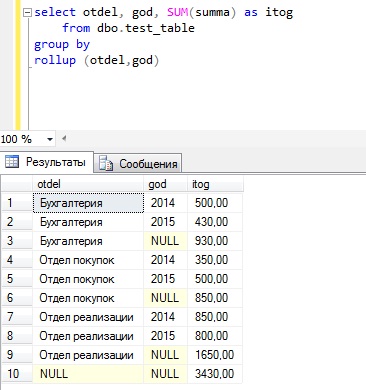Screen dimensions: 366x390
Task: Click the top-left grid select-all corner
Action: [17, 184]
